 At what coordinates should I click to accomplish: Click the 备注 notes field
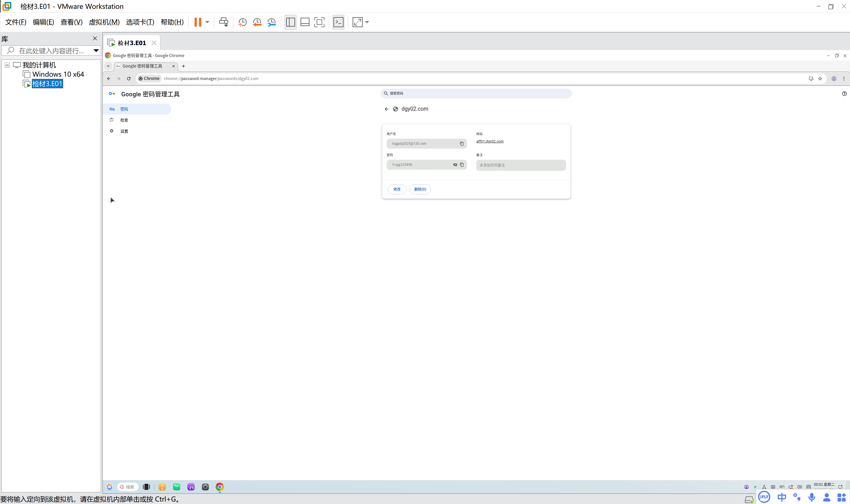(521, 166)
